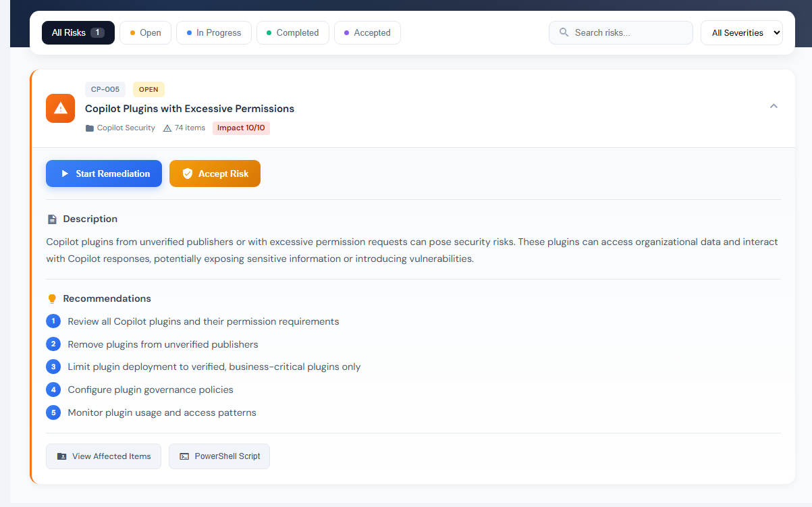The height and width of the screenshot is (507, 812).
Task: Click the Accept Risk button
Action: [x=215, y=174]
